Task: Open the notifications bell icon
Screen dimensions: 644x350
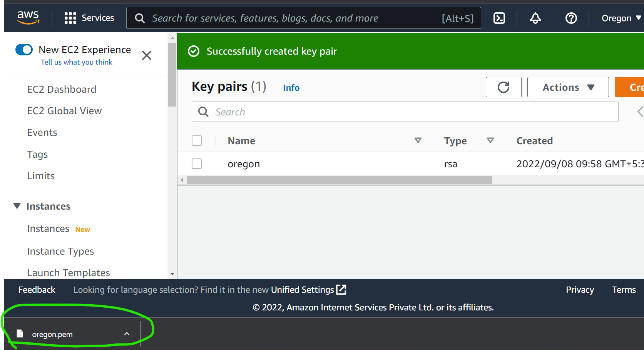Action: pos(535,18)
